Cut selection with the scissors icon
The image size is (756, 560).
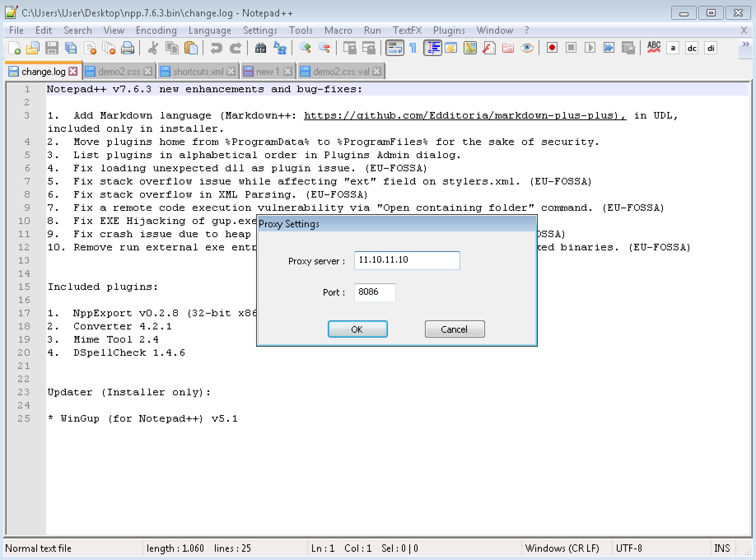click(x=153, y=48)
